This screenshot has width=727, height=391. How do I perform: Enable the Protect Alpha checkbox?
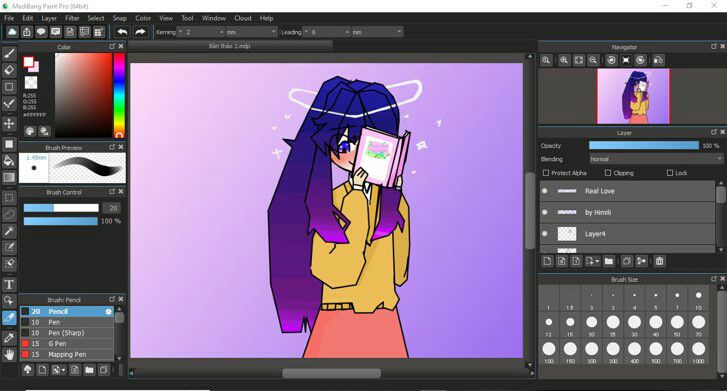pos(546,173)
